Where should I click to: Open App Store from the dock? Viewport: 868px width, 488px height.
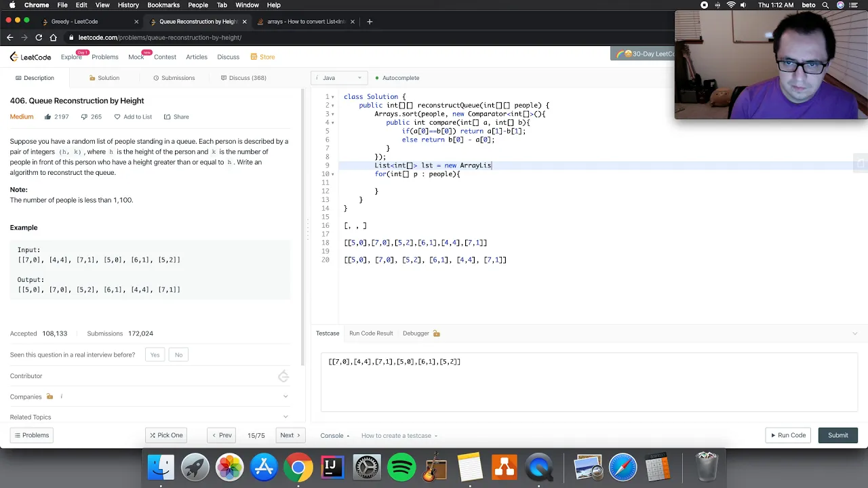click(264, 467)
